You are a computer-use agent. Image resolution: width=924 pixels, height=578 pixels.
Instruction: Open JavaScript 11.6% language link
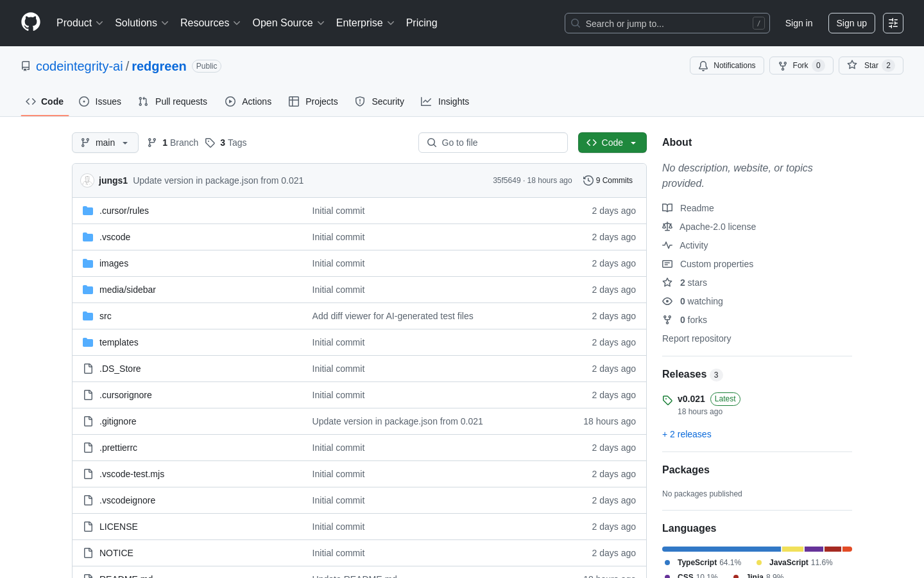pos(794,563)
